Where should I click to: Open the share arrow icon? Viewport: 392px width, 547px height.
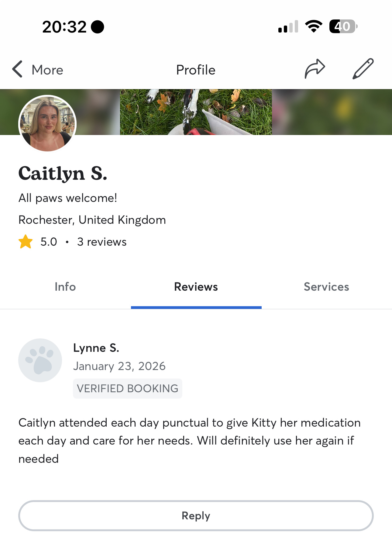click(x=315, y=69)
